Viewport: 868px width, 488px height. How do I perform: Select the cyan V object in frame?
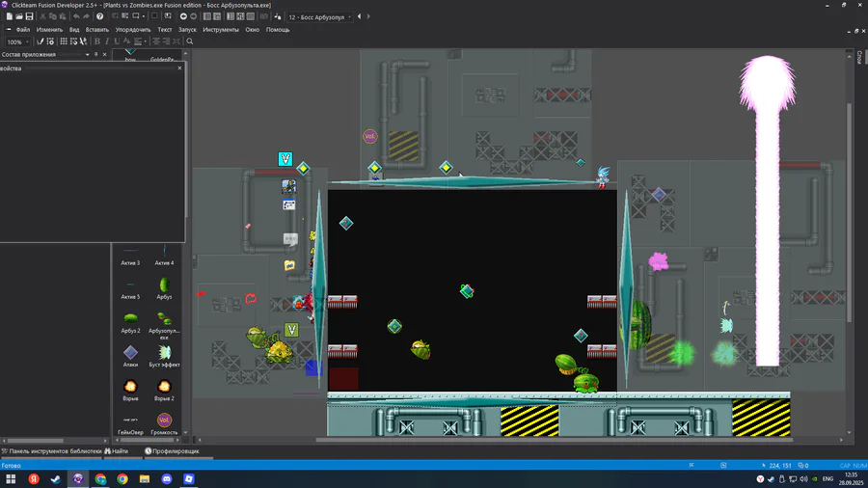tap(285, 159)
